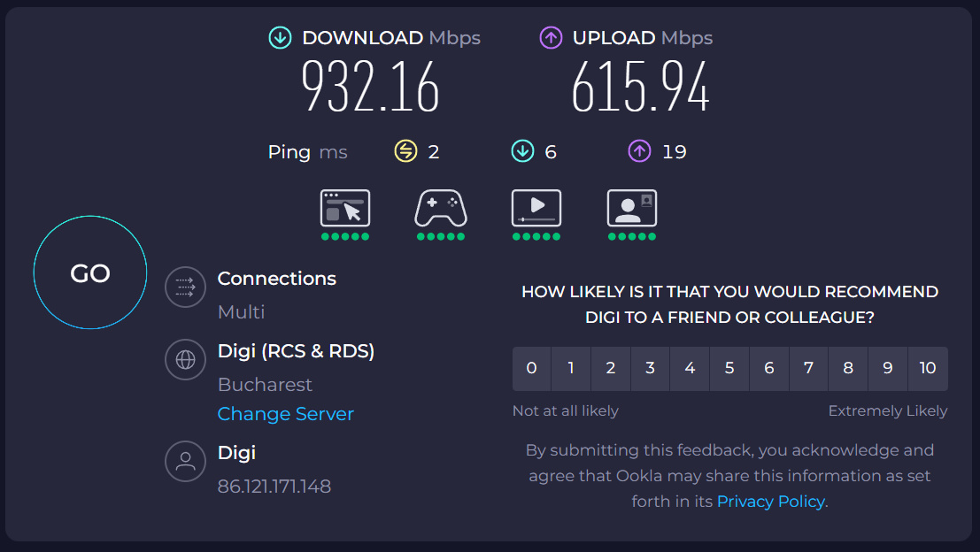Select rating 5 on recommendation scale
Viewport: 980px width, 552px height.
click(x=729, y=369)
